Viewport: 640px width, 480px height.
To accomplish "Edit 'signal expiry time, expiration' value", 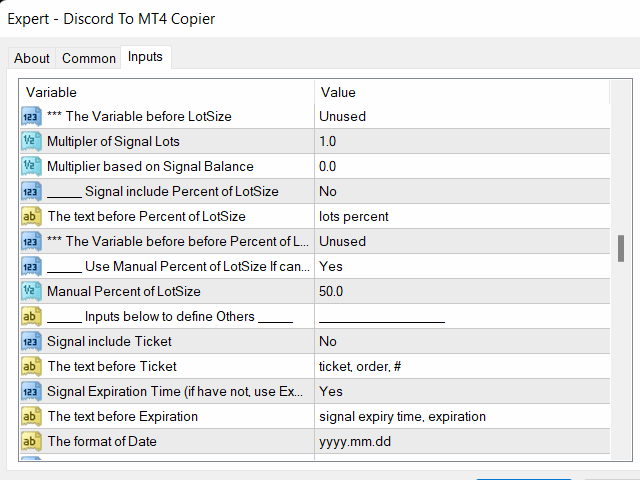I will (462, 417).
